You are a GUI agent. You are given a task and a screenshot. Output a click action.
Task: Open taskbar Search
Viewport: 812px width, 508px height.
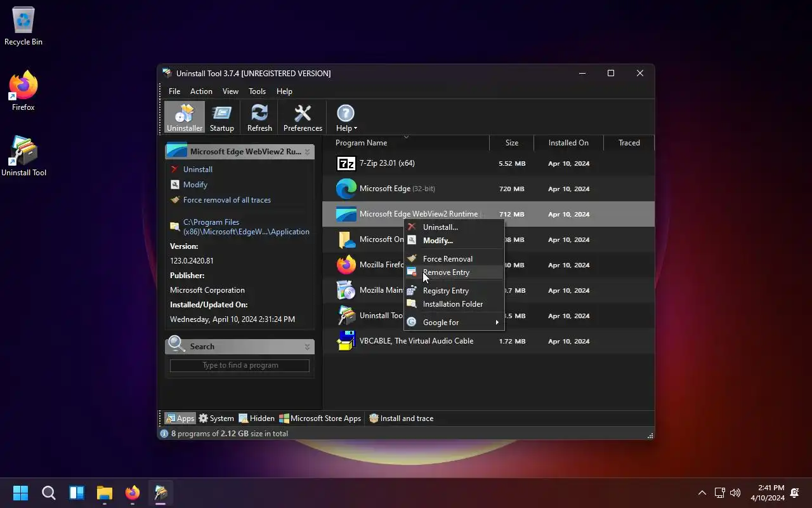click(x=49, y=493)
